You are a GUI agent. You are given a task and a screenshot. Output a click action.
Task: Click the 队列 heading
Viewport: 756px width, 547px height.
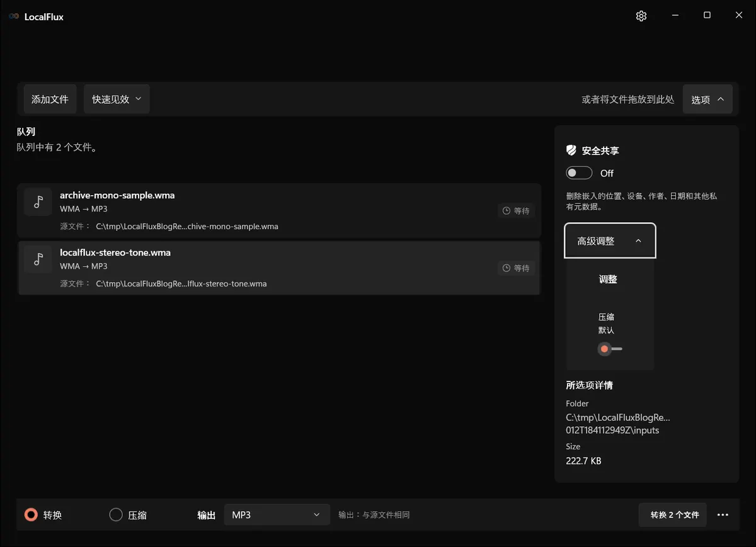pos(26,132)
